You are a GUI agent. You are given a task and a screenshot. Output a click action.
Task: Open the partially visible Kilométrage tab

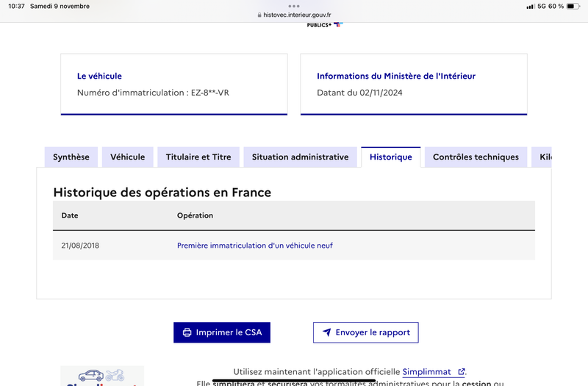[542, 157]
